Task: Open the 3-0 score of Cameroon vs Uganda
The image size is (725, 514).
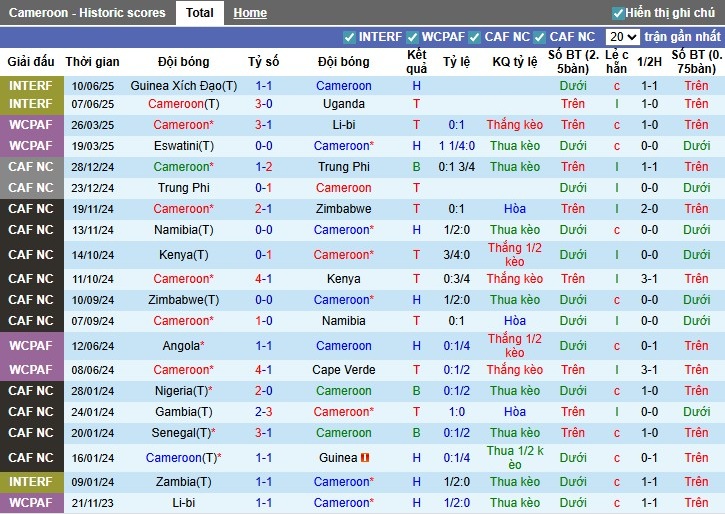Action: click(x=264, y=104)
